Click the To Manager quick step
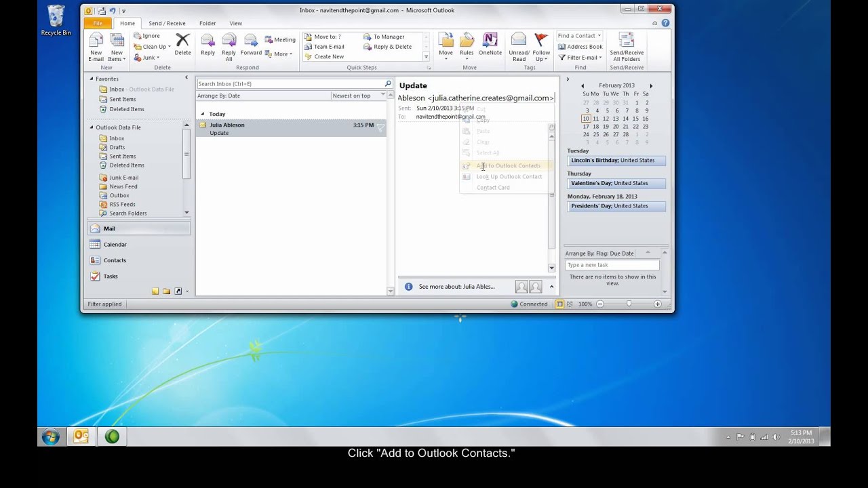The height and width of the screenshot is (488, 868). click(384, 37)
